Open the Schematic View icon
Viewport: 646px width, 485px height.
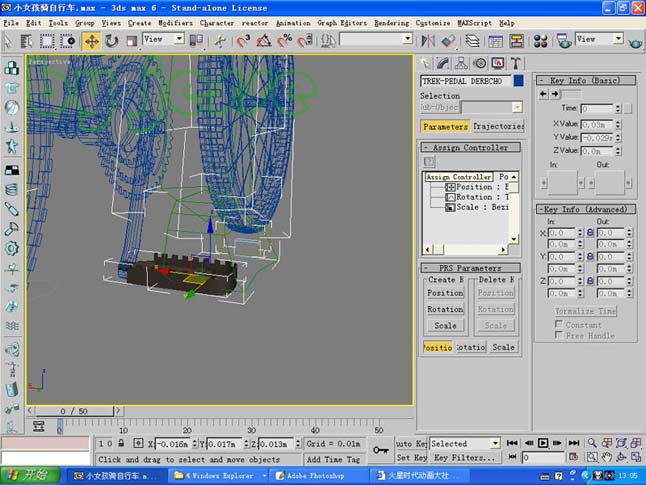pyautogui.click(x=516, y=41)
